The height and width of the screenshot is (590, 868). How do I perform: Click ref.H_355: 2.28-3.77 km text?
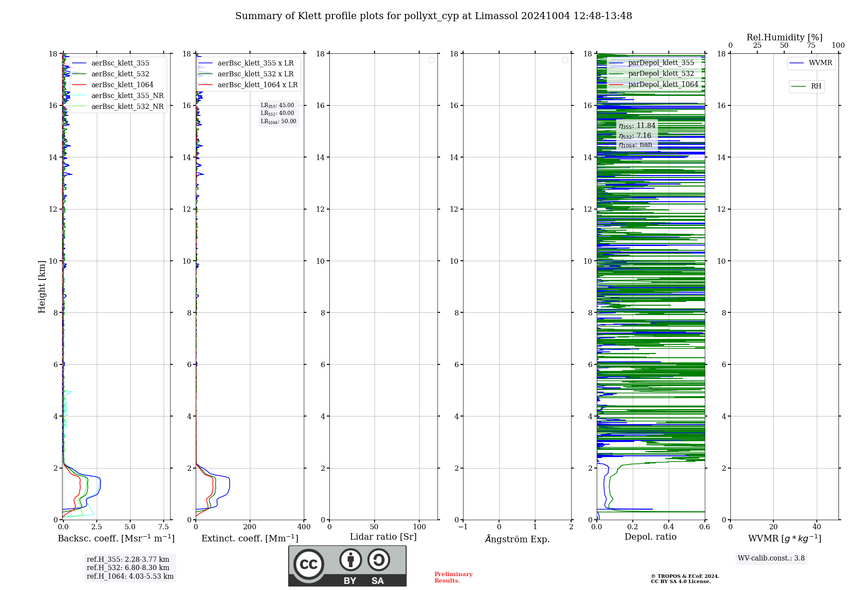point(128,560)
